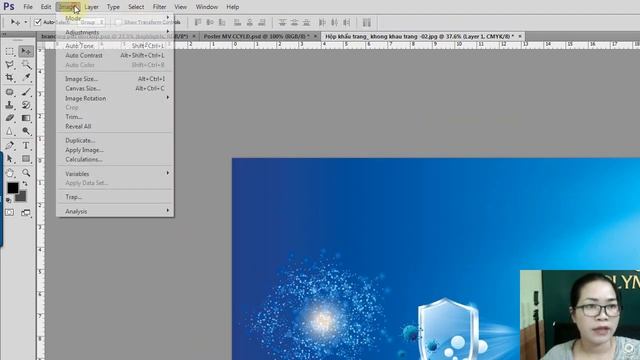The height and width of the screenshot is (360, 640).
Task: Select the Crop tool
Action: [x=10, y=78]
